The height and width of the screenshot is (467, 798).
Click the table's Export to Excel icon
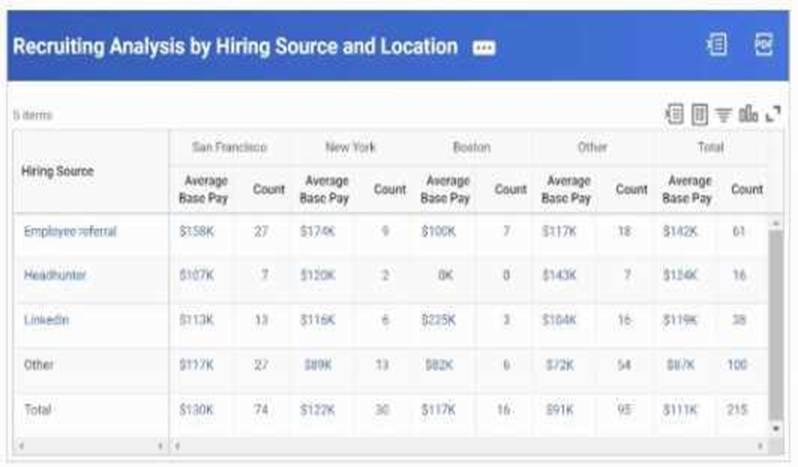[x=675, y=114]
